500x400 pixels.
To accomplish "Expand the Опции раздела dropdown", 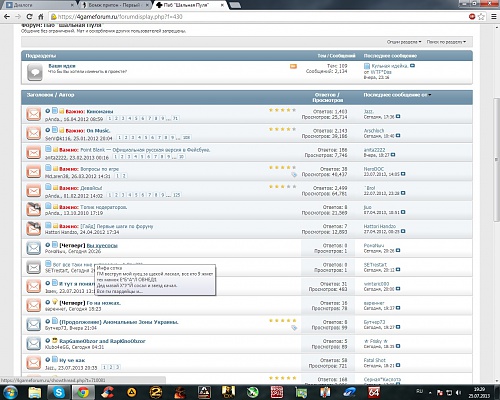I will click(404, 42).
